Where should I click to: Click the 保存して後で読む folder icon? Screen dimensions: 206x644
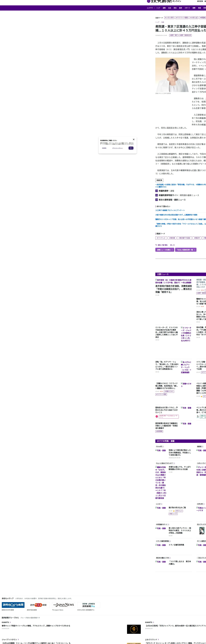pos(156,245)
